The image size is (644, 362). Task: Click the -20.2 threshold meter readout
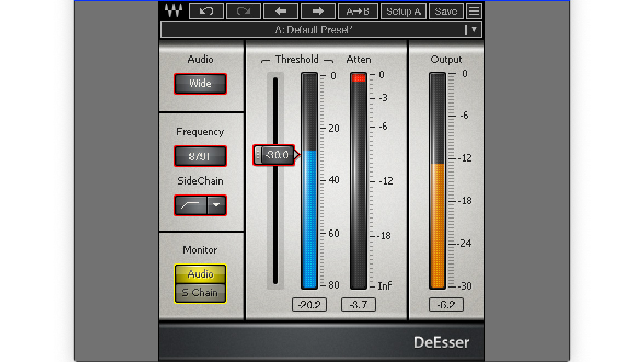tap(309, 305)
